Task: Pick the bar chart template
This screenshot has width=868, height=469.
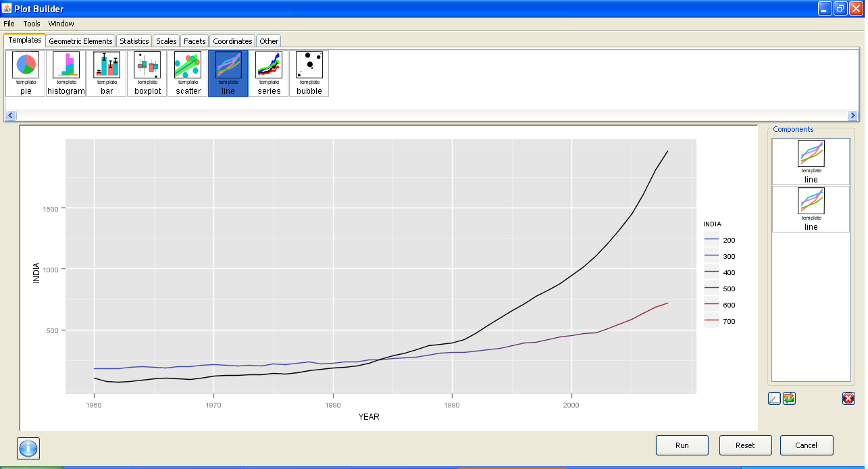Action: coord(107,73)
